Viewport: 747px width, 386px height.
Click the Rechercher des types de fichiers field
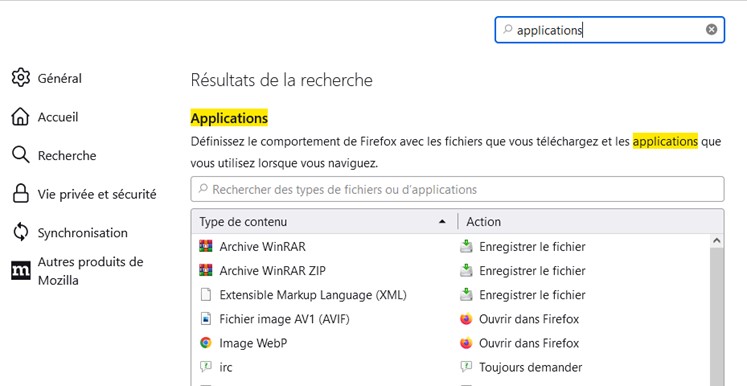(457, 189)
